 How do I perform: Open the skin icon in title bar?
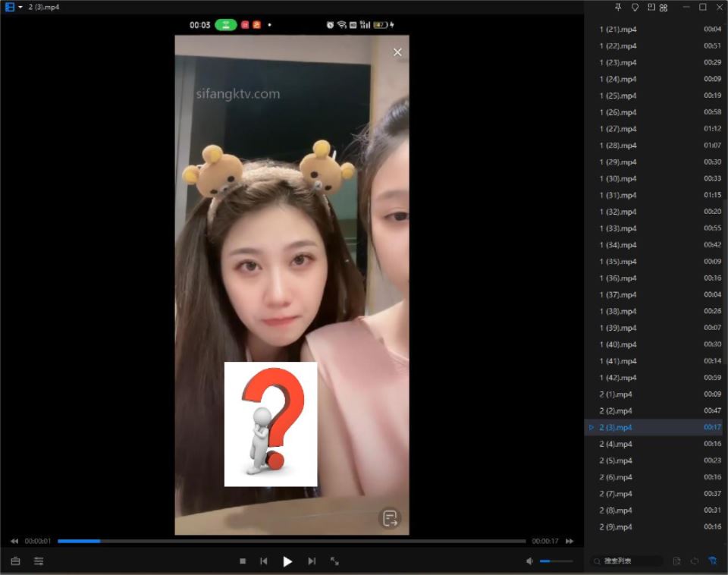(635, 7)
